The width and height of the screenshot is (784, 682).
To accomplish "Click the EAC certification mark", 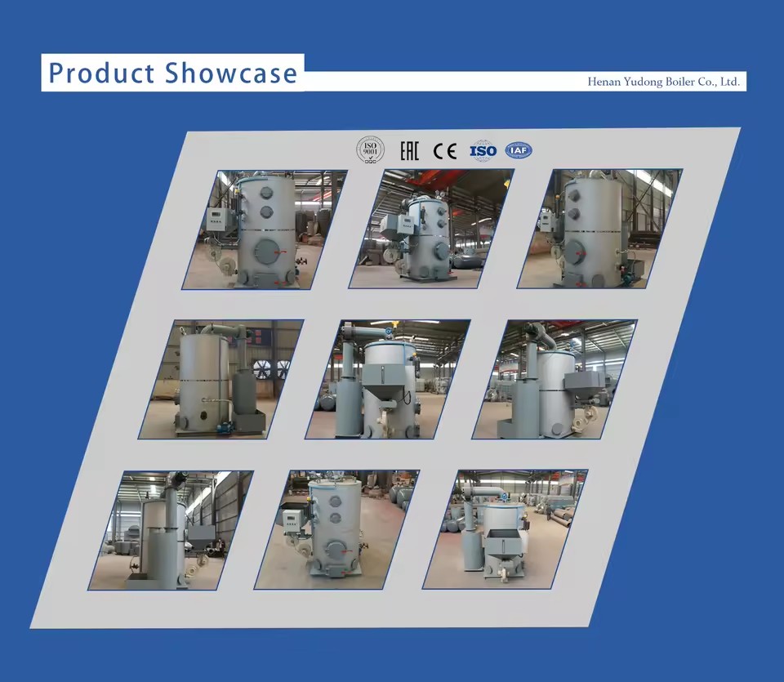I will pos(409,150).
